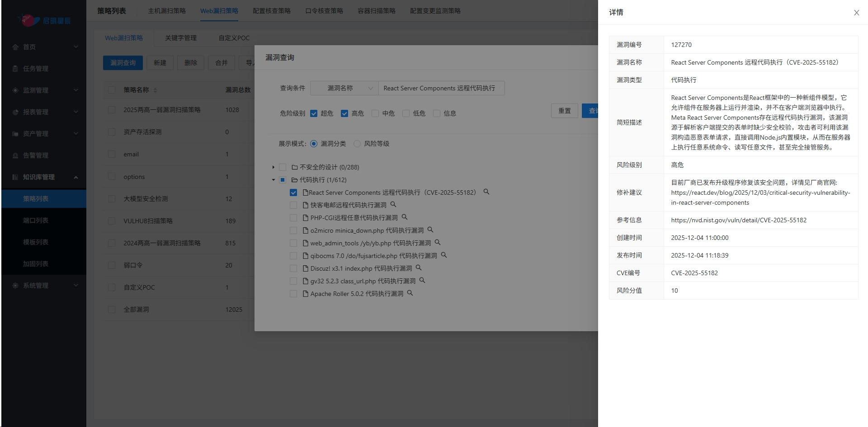Select the 风险等级 display mode radio button
Viewport: 868px width, 427px height.
357,144
